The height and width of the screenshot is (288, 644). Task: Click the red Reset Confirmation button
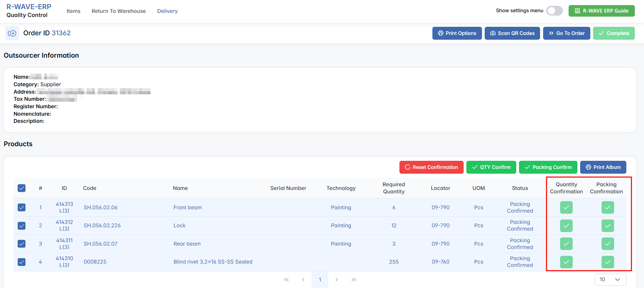(431, 167)
